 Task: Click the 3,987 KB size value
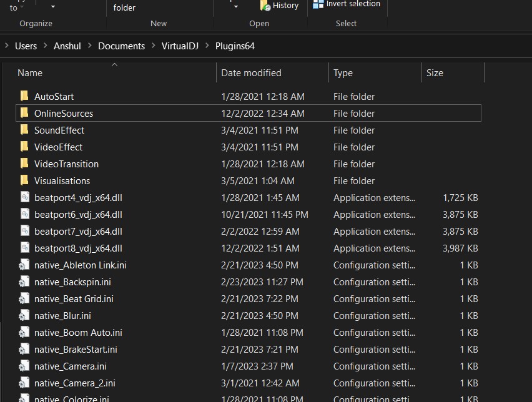(460, 248)
